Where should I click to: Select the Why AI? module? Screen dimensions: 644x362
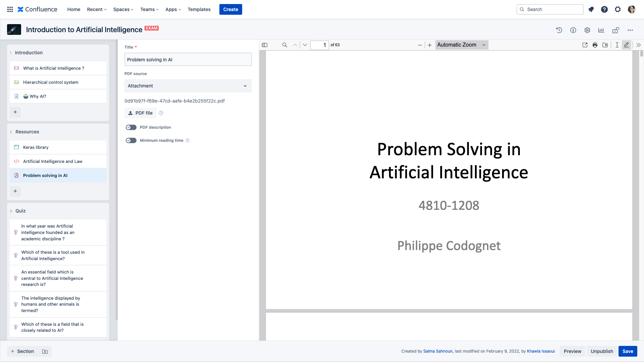tap(58, 96)
